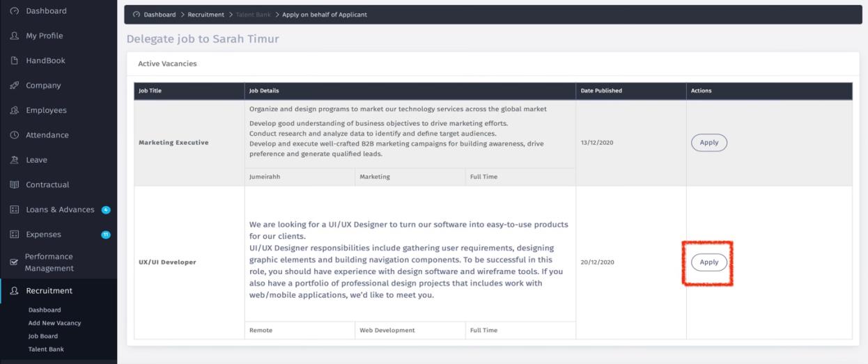This screenshot has height=364, width=868.
Task: Click the Date Published column header
Action: (601, 90)
